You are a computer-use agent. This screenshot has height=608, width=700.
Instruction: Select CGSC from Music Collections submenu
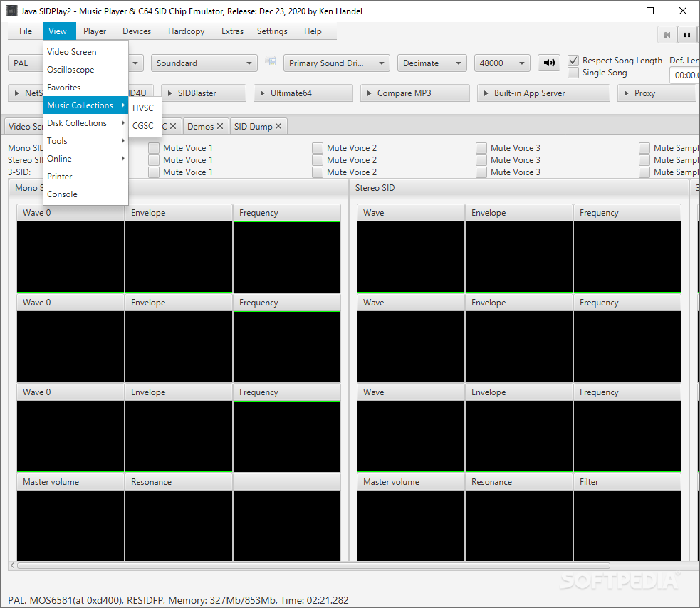[x=145, y=126]
